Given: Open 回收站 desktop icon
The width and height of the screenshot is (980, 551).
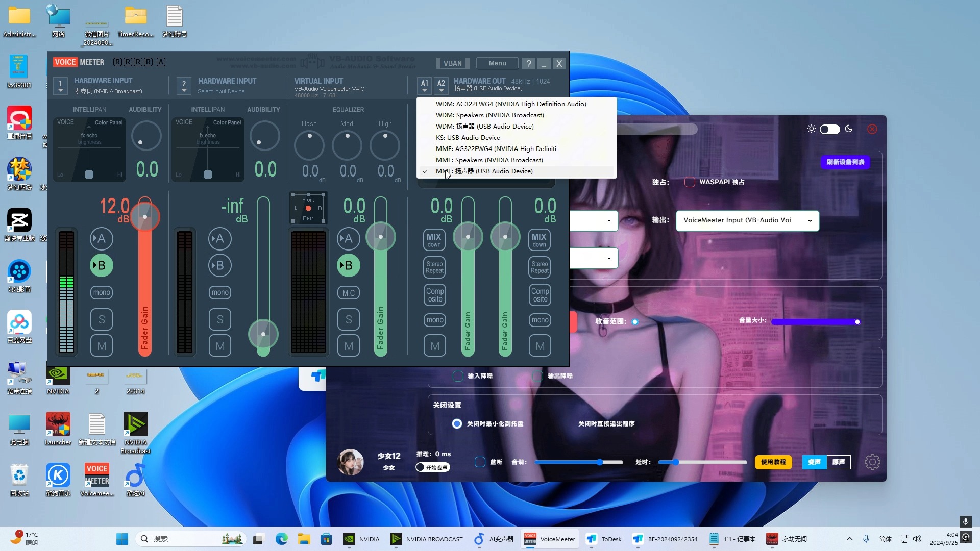Looking at the screenshot, I should (x=19, y=480).
